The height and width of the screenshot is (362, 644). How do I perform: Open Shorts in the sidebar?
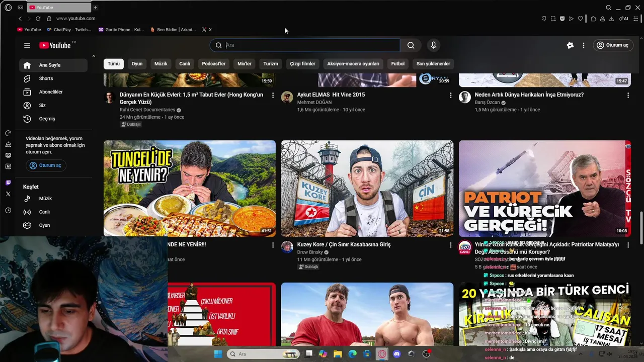click(53, 78)
